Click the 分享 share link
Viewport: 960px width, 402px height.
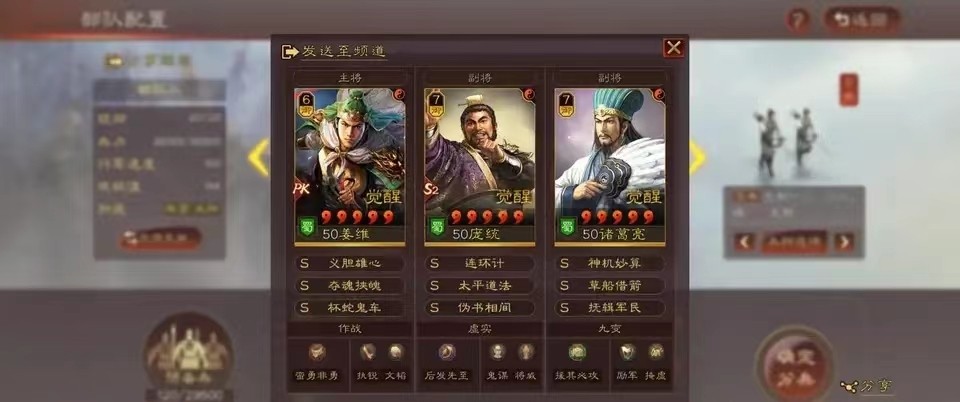coord(866,386)
